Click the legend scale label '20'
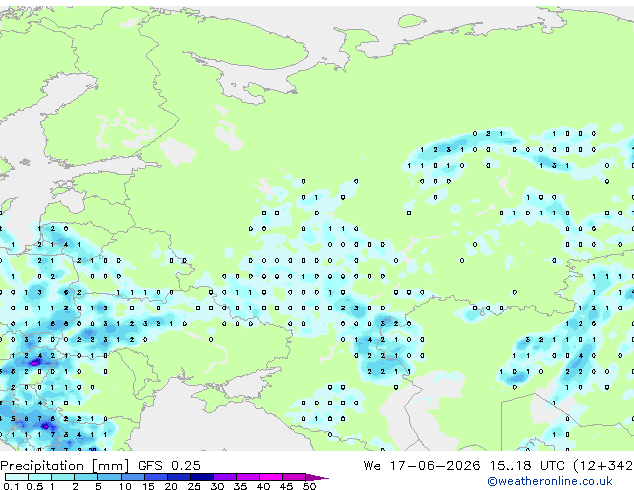The height and width of the screenshot is (490, 634). point(171,486)
